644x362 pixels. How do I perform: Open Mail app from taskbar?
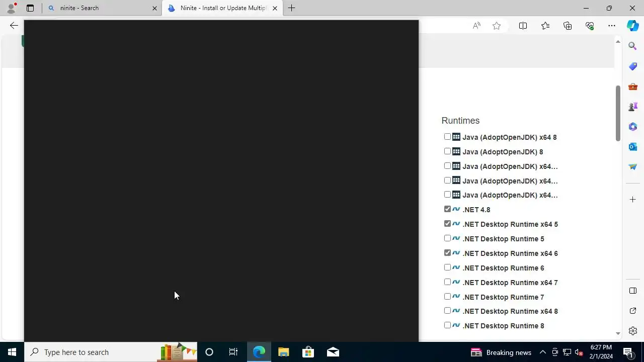click(x=333, y=352)
